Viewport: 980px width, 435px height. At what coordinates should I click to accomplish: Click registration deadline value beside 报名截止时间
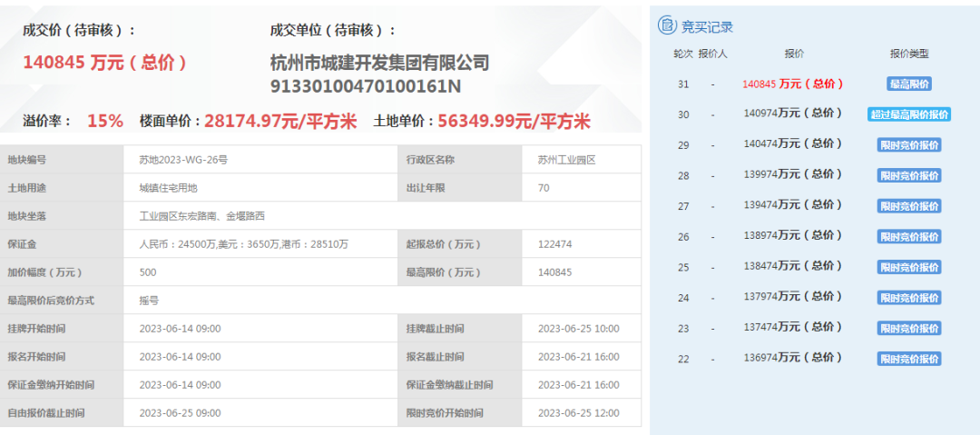(x=578, y=357)
